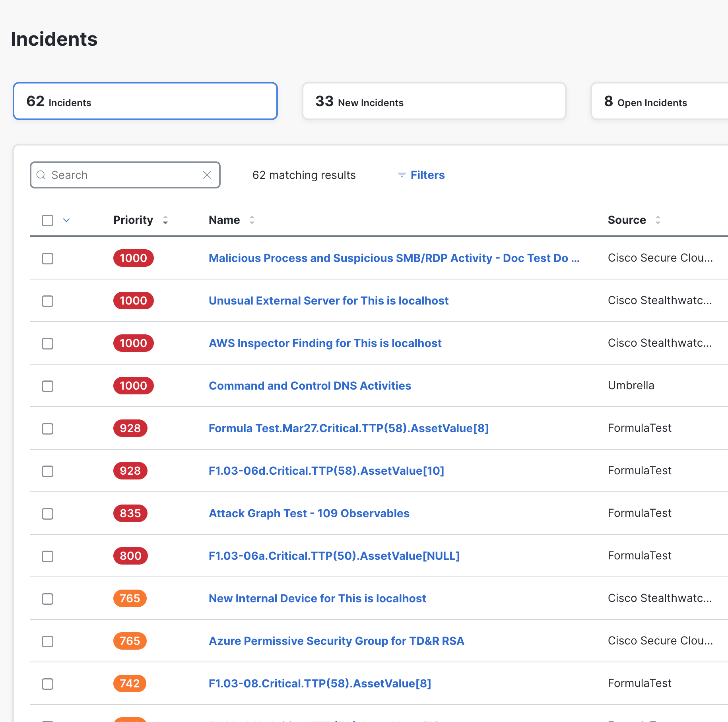
Task: Toggle the select-all header checkbox
Action: (x=48, y=220)
